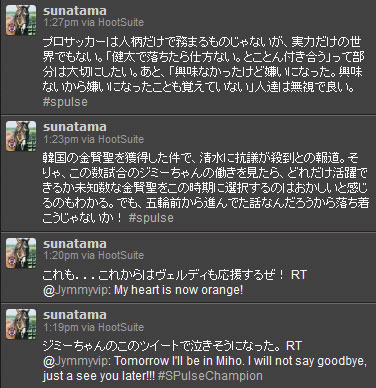
Task: Click the sunatama avatar on the 1:20pm tweet
Action: tap(21, 253)
